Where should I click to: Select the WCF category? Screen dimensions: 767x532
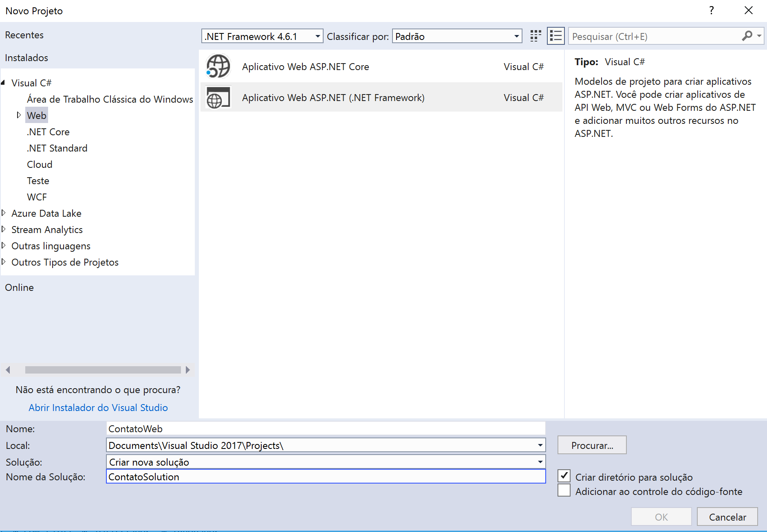pyautogui.click(x=37, y=197)
